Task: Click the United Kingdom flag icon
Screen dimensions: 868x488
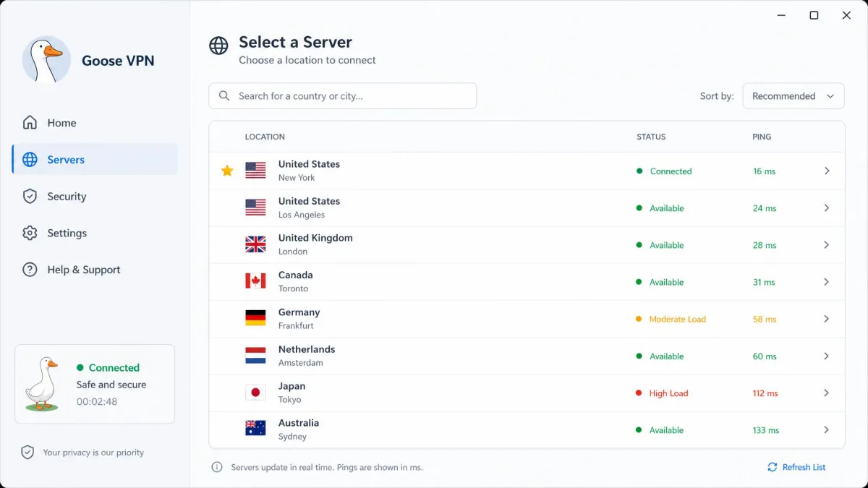Action: (x=255, y=244)
